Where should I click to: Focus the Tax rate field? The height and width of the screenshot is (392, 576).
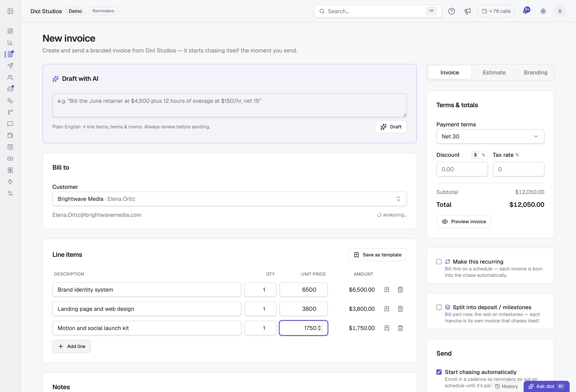point(518,169)
